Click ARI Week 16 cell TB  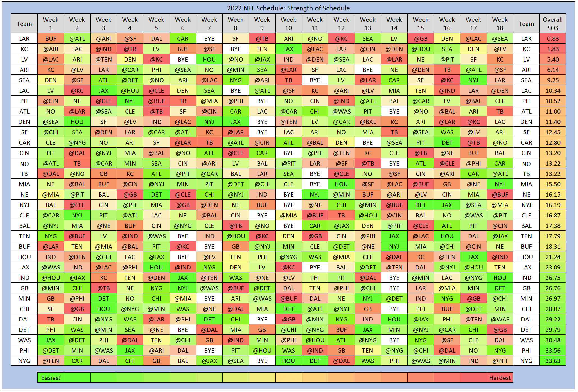point(447,70)
